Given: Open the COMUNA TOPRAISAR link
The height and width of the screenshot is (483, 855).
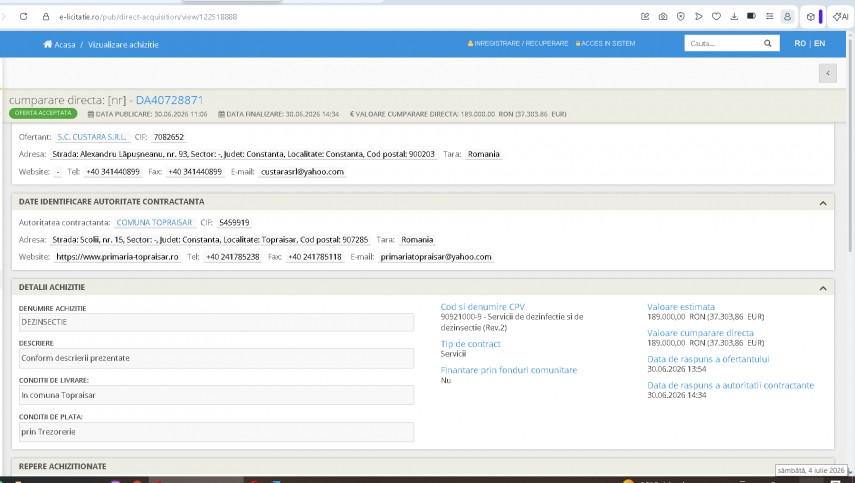Looking at the screenshot, I should point(154,222).
